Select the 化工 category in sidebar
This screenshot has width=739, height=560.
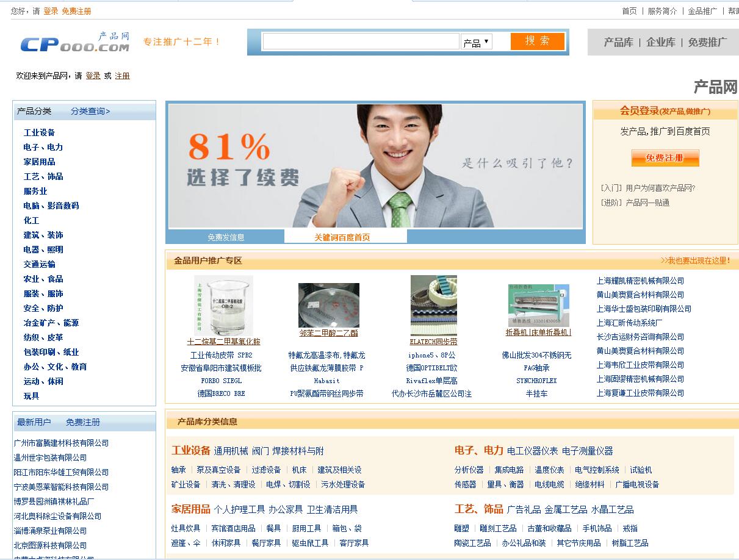31,220
